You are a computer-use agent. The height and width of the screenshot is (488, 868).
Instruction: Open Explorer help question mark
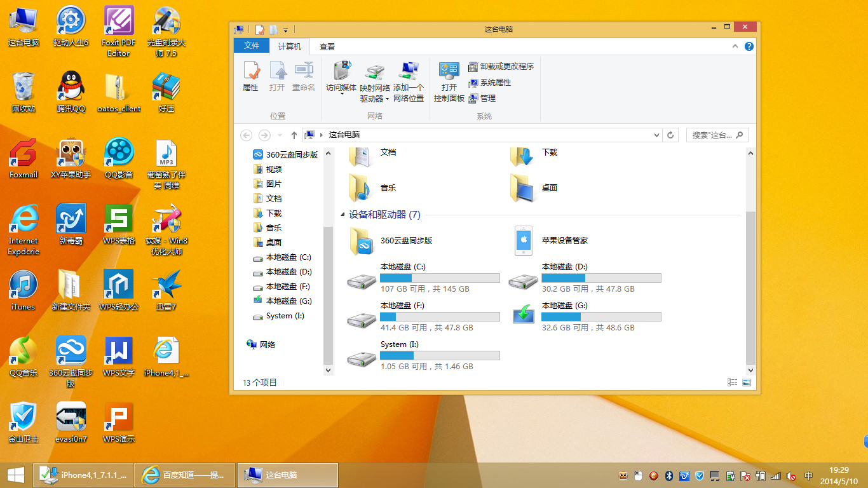pos(749,46)
